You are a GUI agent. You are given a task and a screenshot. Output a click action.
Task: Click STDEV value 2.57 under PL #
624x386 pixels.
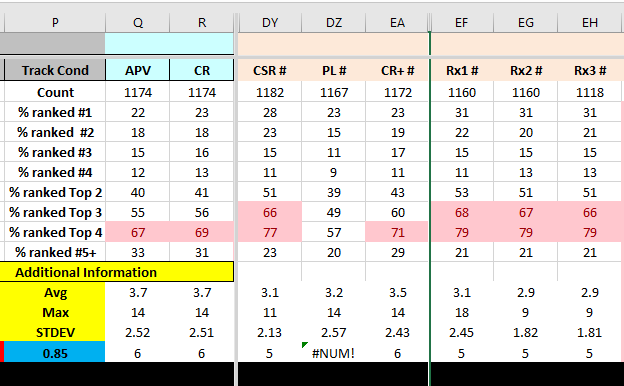click(x=334, y=332)
